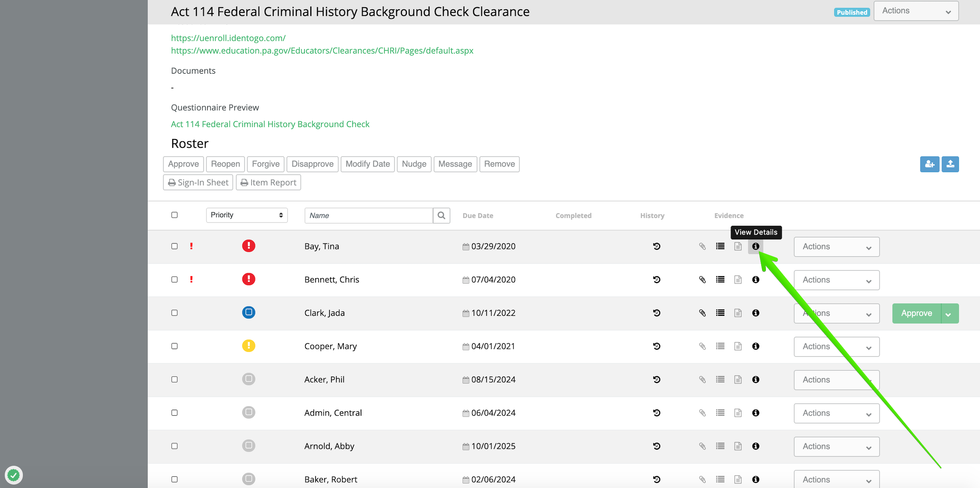Click the Sign-In Sheet button
Screen dimensions: 980x488
[x=198, y=183]
